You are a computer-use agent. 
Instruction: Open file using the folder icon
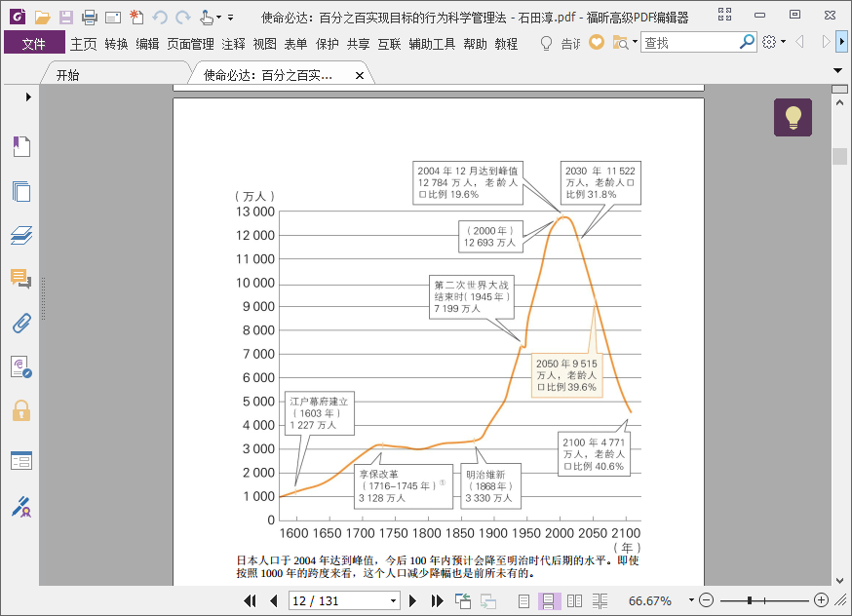pos(42,18)
